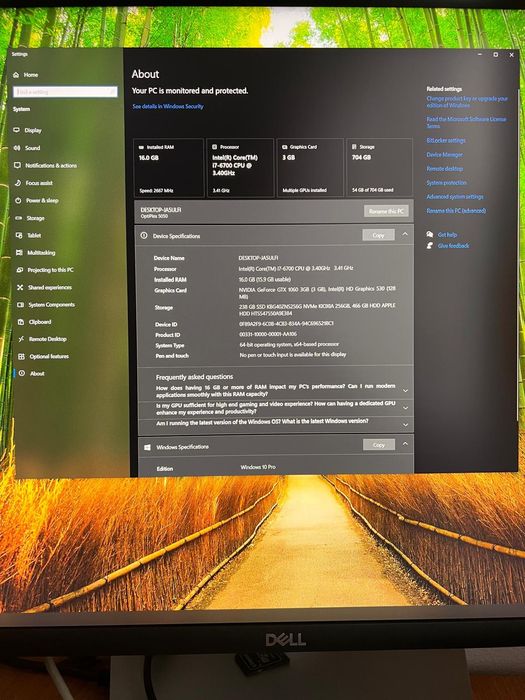Click the Graphics Card tile icon
525x700 pixels.
[284, 147]
